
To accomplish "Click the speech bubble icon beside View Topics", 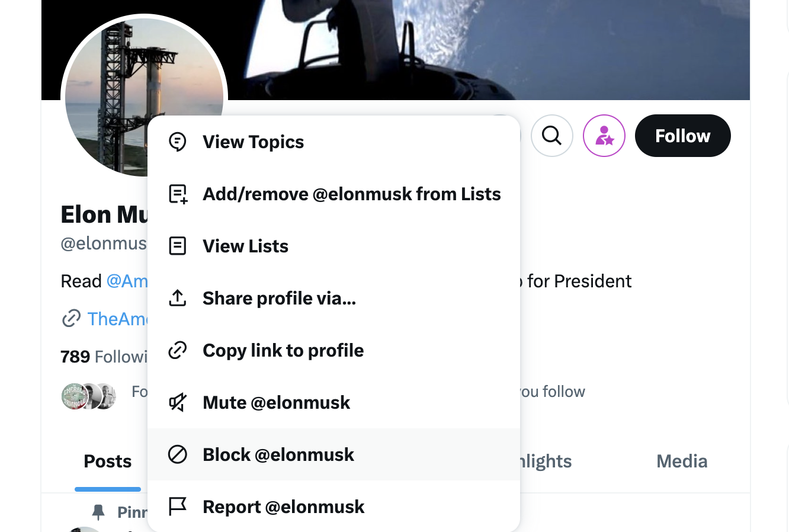I will 178,142.
